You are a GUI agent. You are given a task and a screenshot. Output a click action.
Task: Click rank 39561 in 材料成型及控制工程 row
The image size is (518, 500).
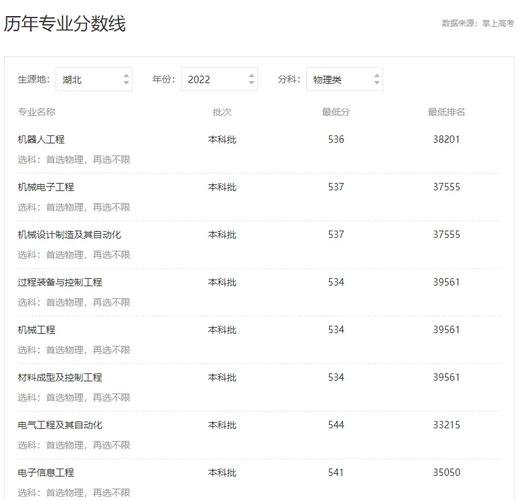pyautogui.click(x=446, y=377)
